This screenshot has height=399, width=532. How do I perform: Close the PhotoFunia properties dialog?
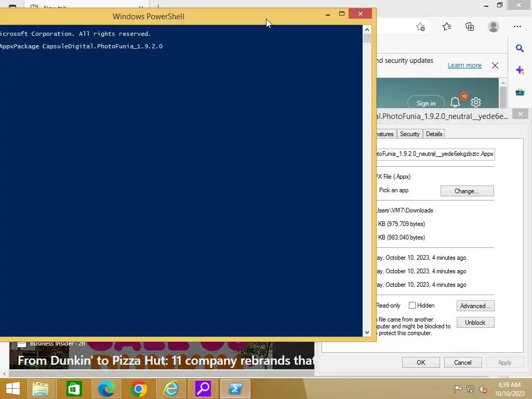[x=521, y=114]
